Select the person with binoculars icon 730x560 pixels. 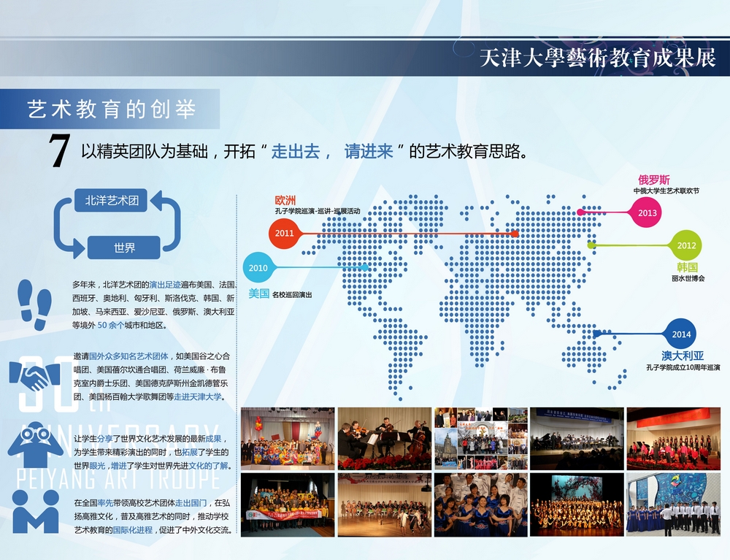(x=33, y=443)
